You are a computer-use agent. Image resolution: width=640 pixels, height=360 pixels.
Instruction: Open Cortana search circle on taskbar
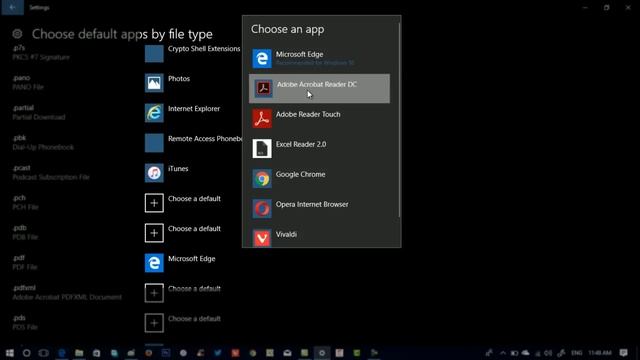27,353
